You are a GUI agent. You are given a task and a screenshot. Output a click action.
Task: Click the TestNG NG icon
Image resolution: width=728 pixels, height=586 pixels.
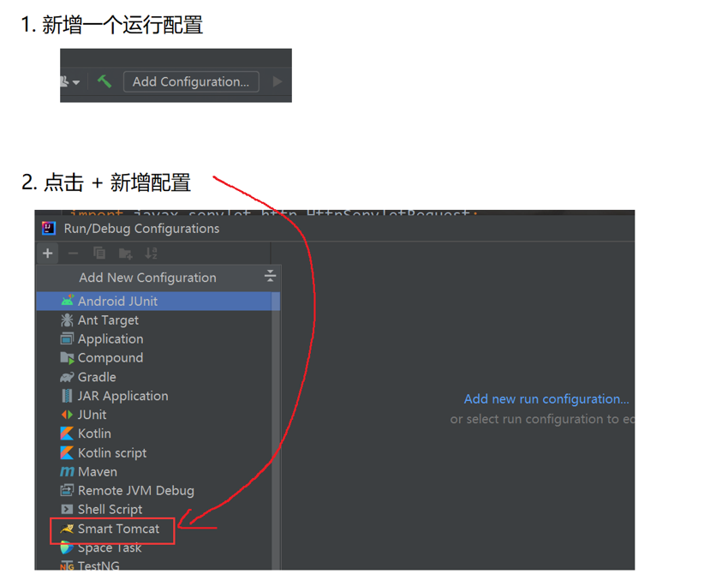click(x=67, y=566)
